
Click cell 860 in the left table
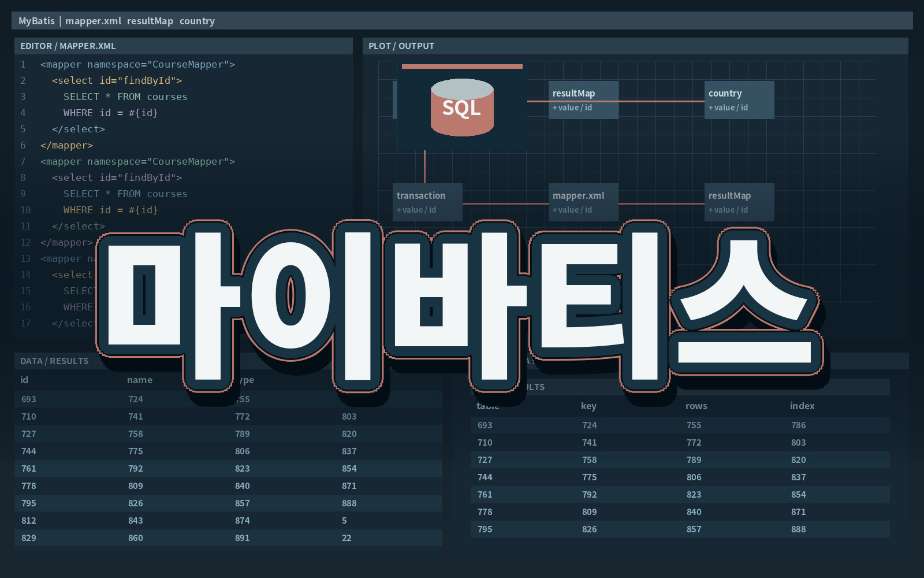point(136,538)
